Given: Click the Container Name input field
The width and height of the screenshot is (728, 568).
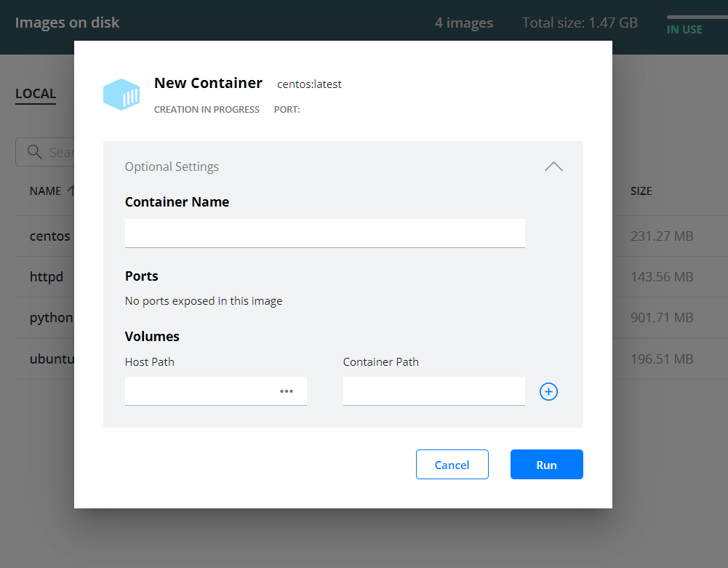Looking at the screenshot, I should pos(324,233).
